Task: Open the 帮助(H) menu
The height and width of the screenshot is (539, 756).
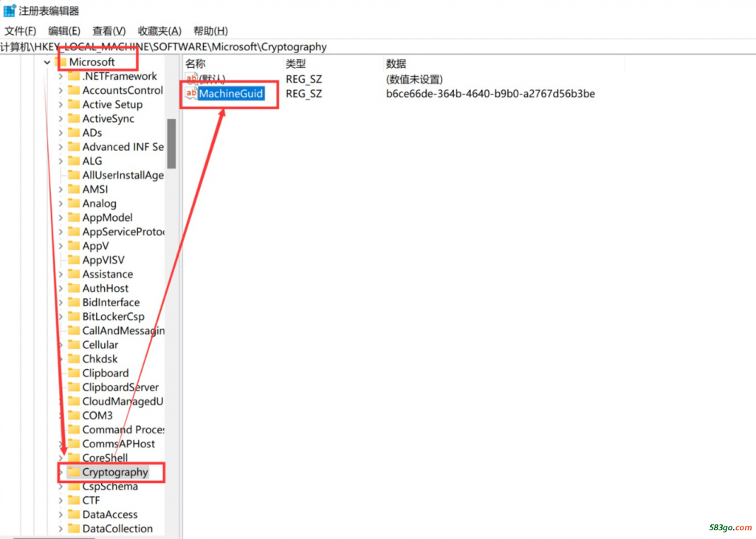Action: tap(210, 31)
